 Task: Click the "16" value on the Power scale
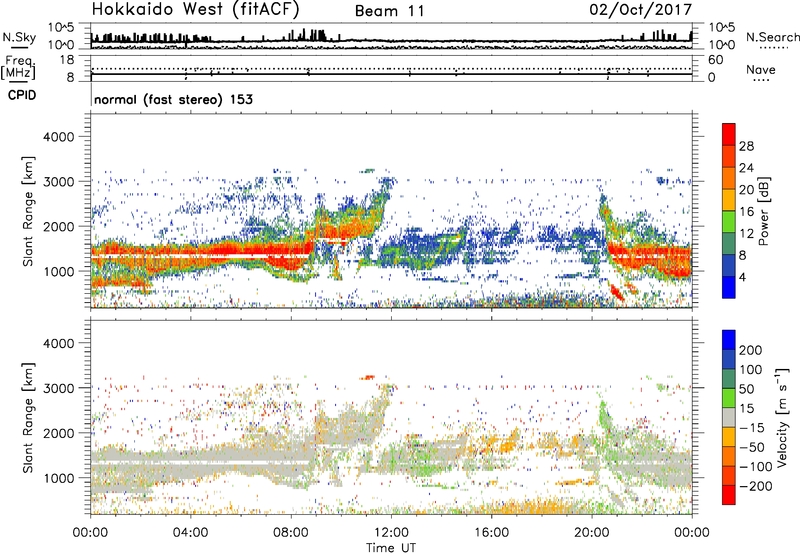pyautogui.click(x=746, y=212)
